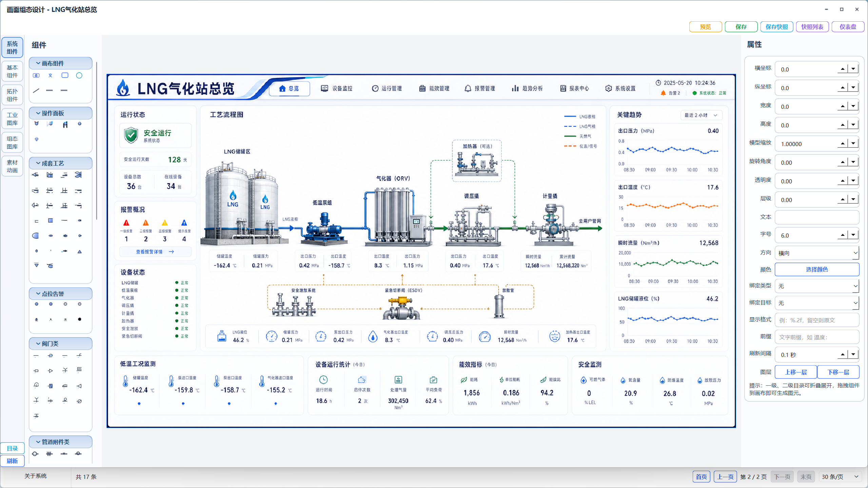Switch to the 拓扑组件 tab
Screen dimensions: 868x488
[12, 95]
